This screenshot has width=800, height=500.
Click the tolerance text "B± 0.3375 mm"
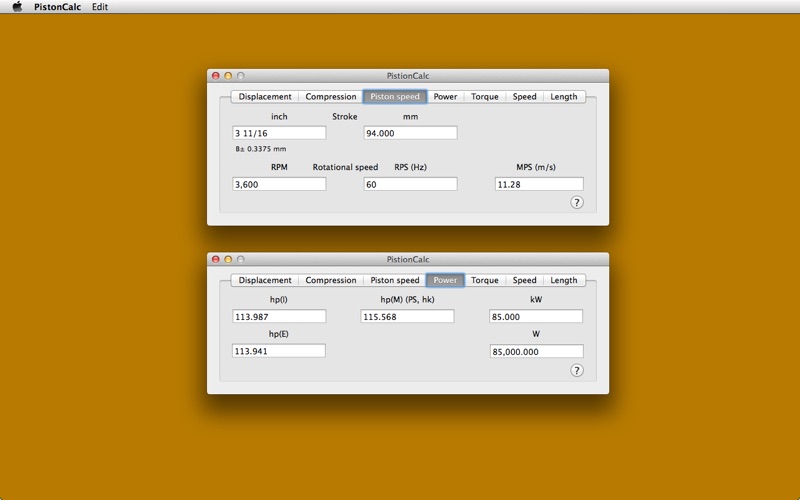261,149
